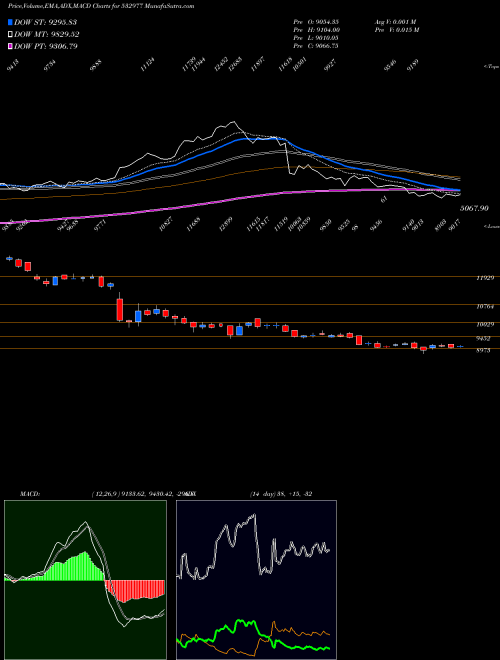
Task: Click the magenta DOW PT legend swatch
Action: pos(11,46)
